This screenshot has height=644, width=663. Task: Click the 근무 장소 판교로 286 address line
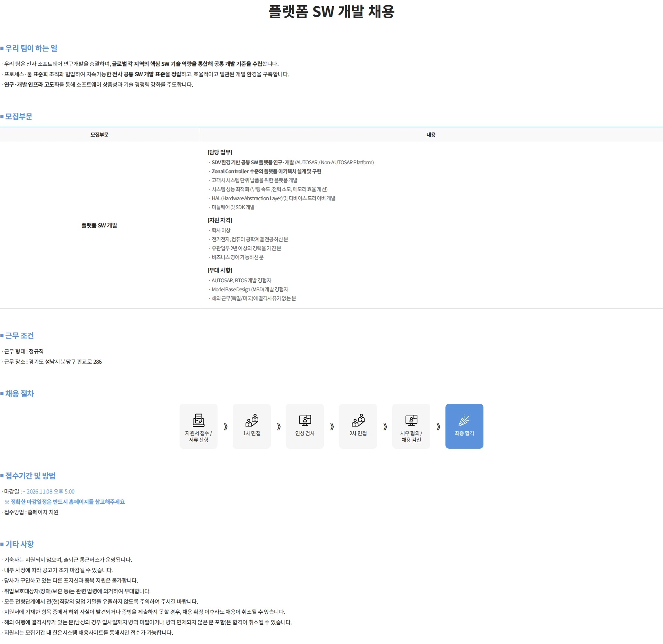[x=52, y=362]
